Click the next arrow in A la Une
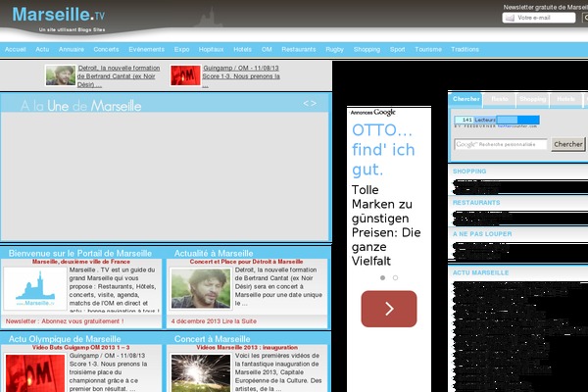This screenshot has width=588, height=392. click(x=314, y=104)
